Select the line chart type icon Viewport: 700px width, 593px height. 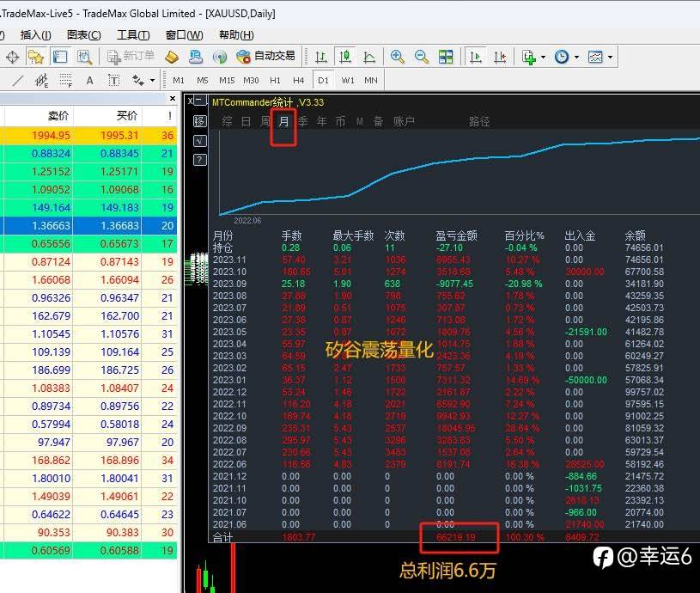tap(369, 57)
